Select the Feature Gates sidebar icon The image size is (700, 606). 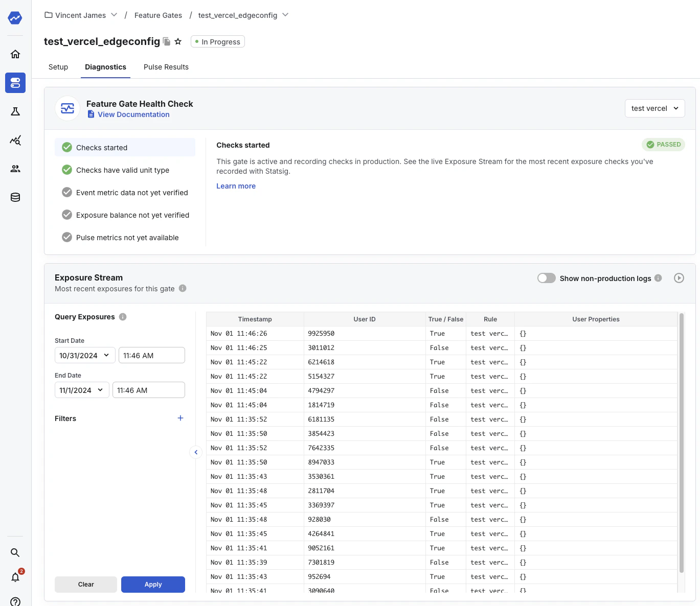click(15, 83)
